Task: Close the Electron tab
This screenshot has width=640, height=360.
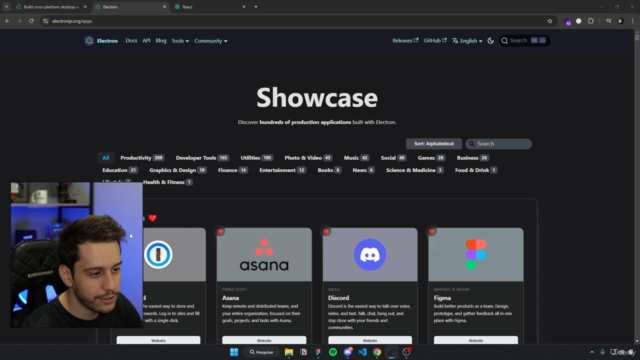Action: [164, 7]
